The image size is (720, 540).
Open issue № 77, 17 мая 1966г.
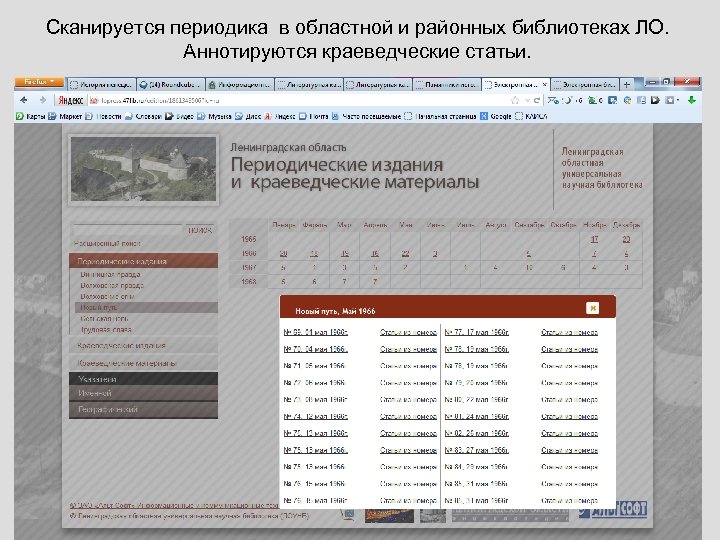pos(477,332)
